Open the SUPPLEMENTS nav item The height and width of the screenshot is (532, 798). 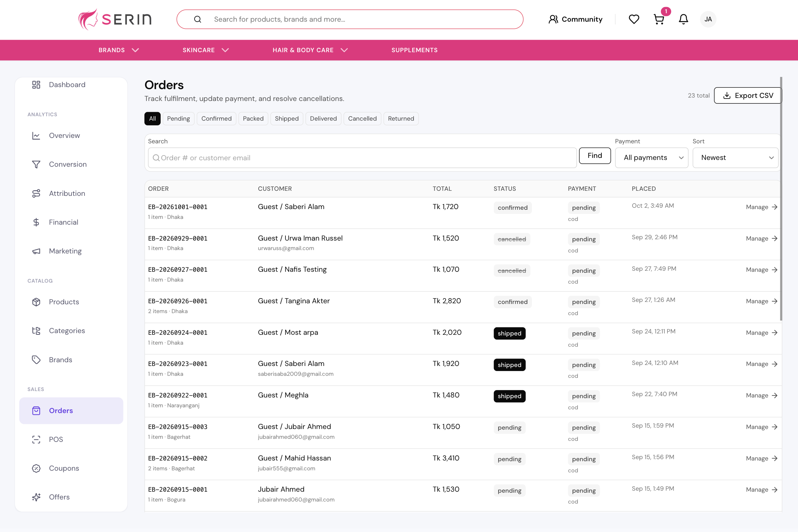415,50
